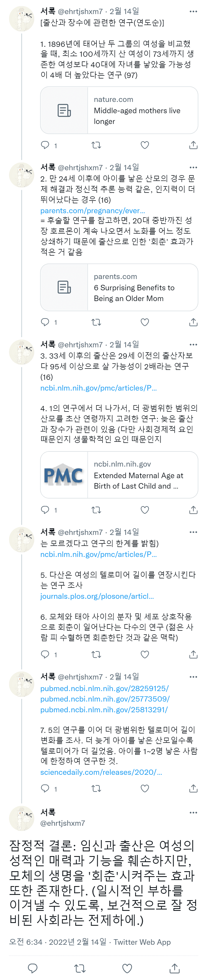The height and width of the screenshot is (980, 207).
Task: Open the parents.com Older Mom link card
Action: 119,287
